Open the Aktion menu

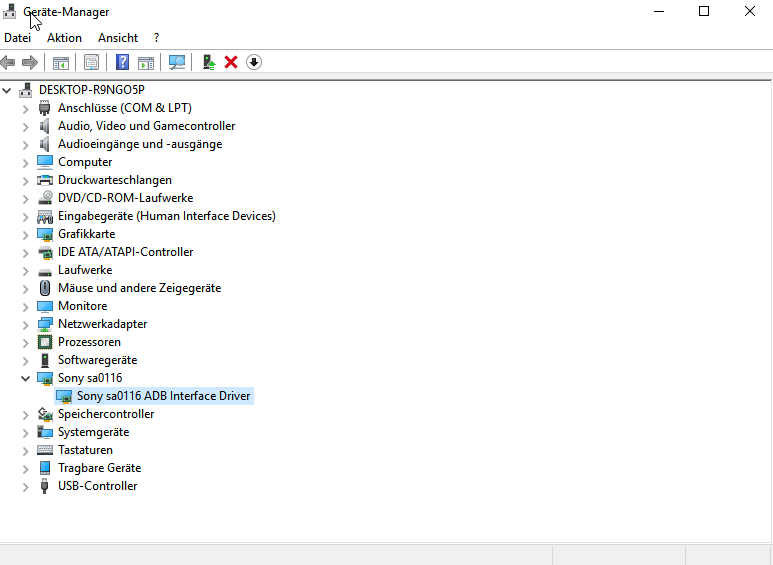[x=65, y=38]
